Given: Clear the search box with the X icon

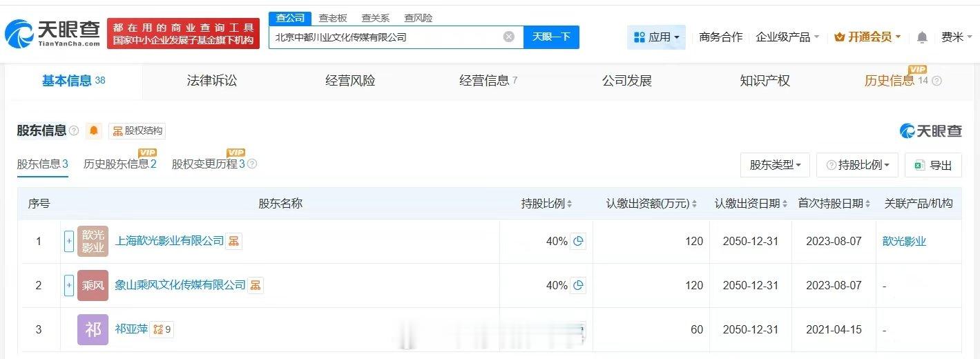Looking at the screenshot, I should pyautogui.click(x=509, y=37).
